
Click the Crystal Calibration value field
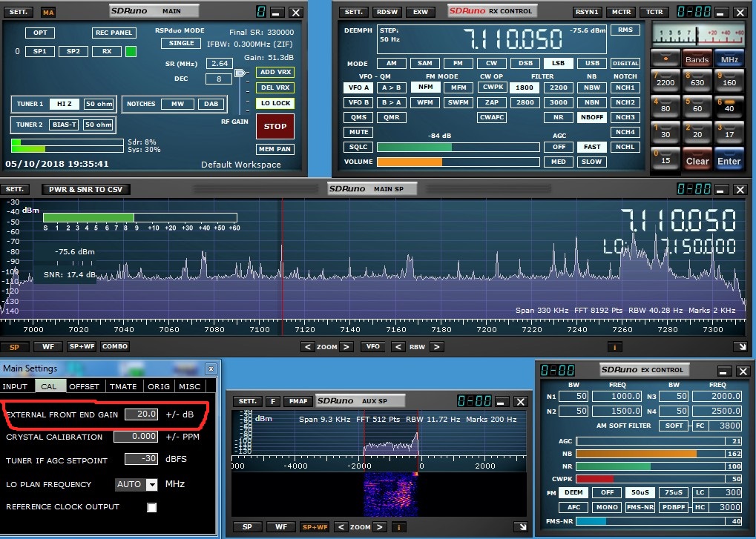coord(136,437)
